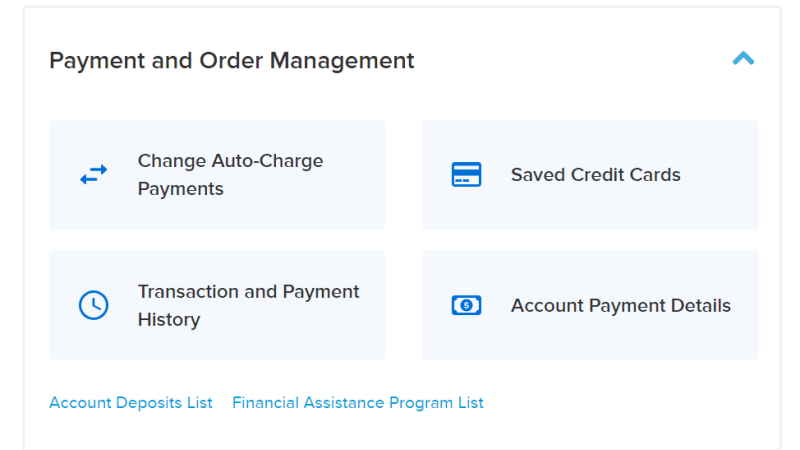The height and width of the screenshot is (450, 800).
Task: Collapse the Payment and Order Management section
Action: pos(743,58)
